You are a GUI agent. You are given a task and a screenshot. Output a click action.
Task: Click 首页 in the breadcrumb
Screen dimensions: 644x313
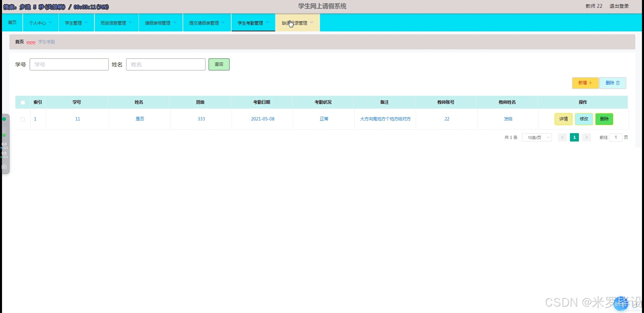click(x=20, y=42)
